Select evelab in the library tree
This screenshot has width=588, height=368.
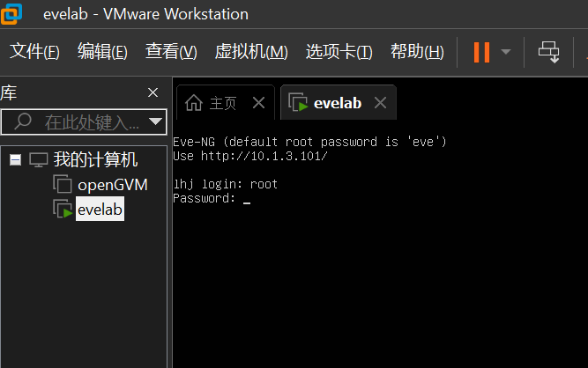coord(100,209)
